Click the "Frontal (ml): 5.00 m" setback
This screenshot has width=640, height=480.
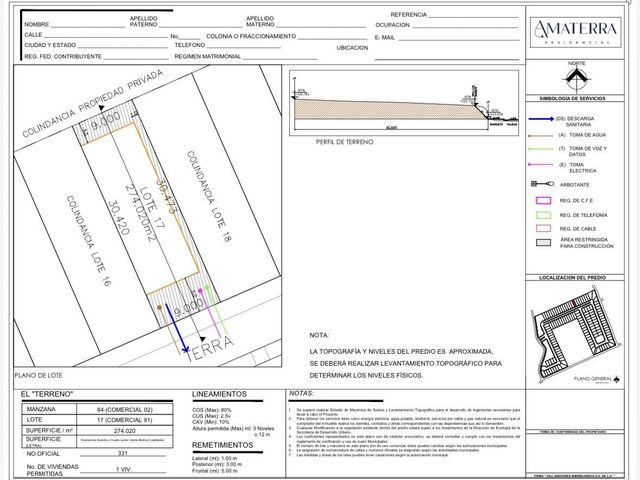click(216, 471)
